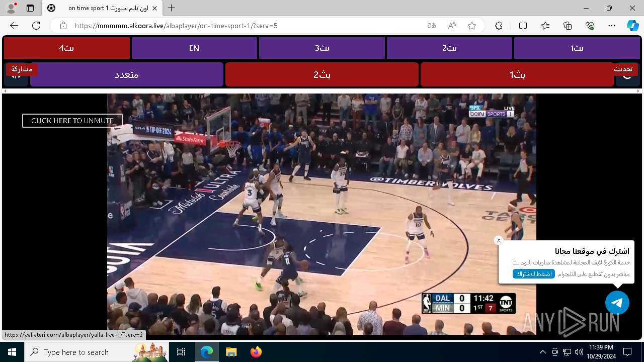Click the browser Back arrow
This screenshot has height=362, width=644.
14,26
